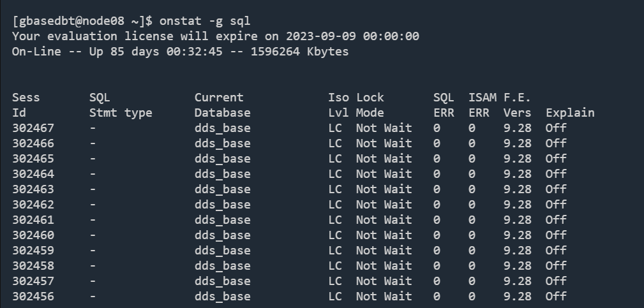The width and height of the screenshot is (644, 308).
Task: Click the '1596264 Kbytes' memory value
Action: pyautogui.click(x=300, y=52)
